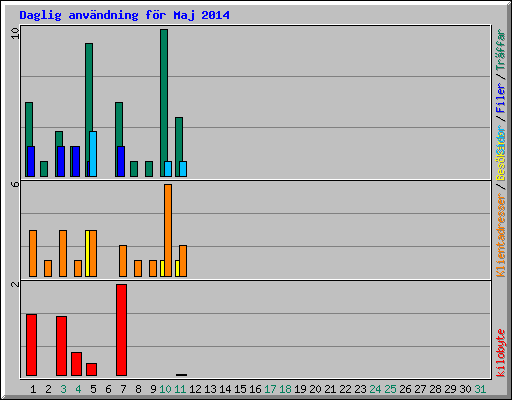This screenshot has height=400, width=512.
Task: Click the 'Kilobyte' legend label
Action: (500, 353)
